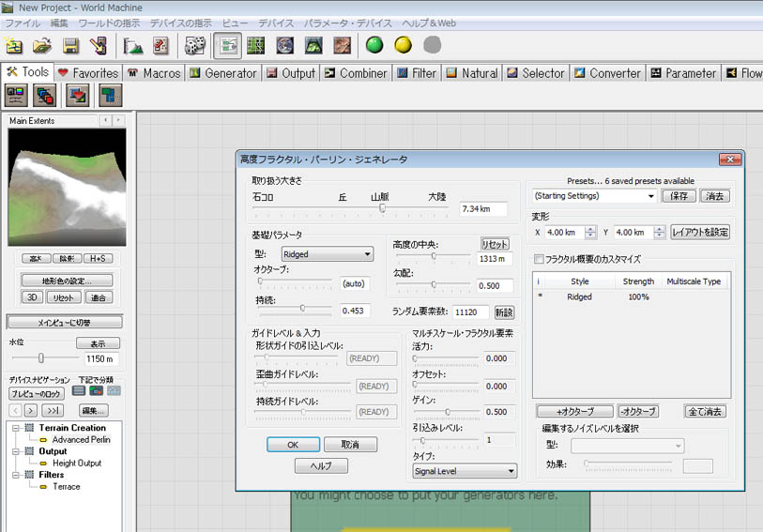Viewport: 763px width, 532px height.
Task: Click the Earth globe view icon
Action: [284, 45]
